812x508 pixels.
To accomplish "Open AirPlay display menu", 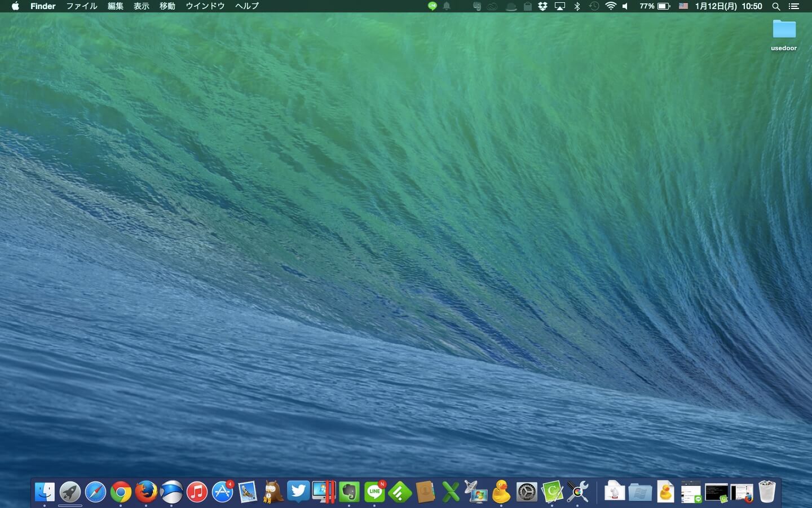I will coord(560,6).
